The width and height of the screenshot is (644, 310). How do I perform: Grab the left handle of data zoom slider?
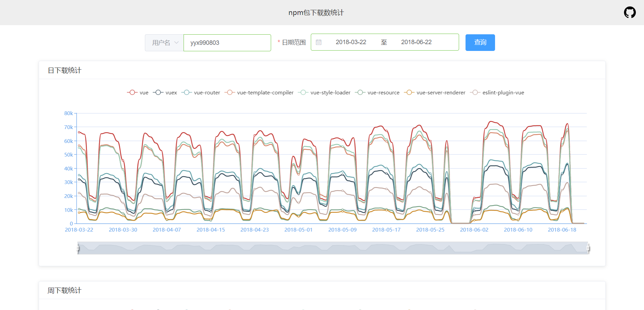click(78, 248)
